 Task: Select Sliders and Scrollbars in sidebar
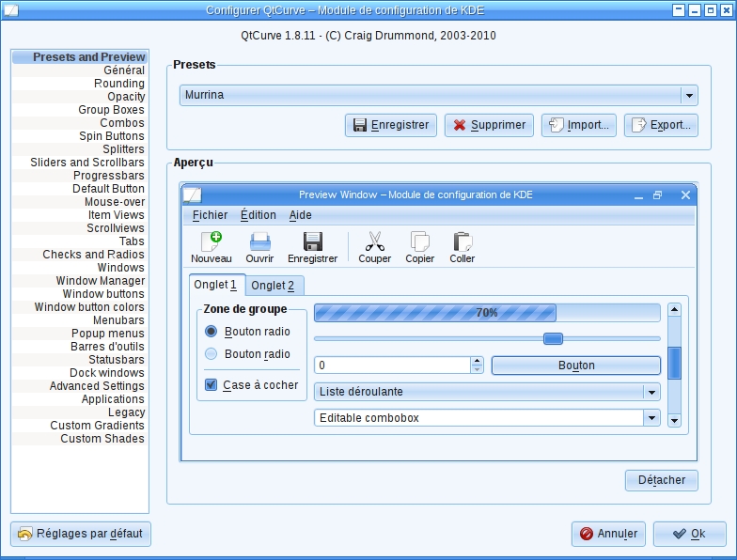click(x=79, y=162)
